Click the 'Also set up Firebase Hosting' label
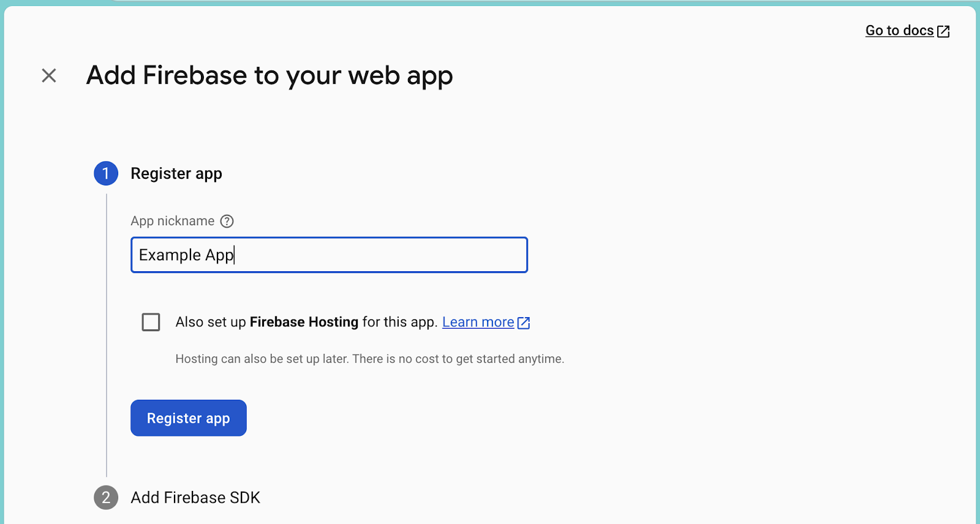The height and width of the screenshot is (524, 980). click(306, 322)
